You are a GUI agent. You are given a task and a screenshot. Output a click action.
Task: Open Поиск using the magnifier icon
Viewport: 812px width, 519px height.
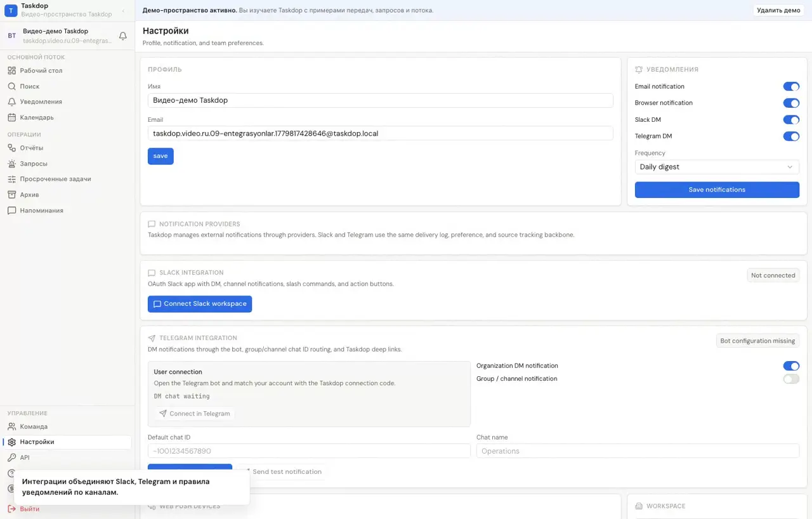[x=11, y=86]
